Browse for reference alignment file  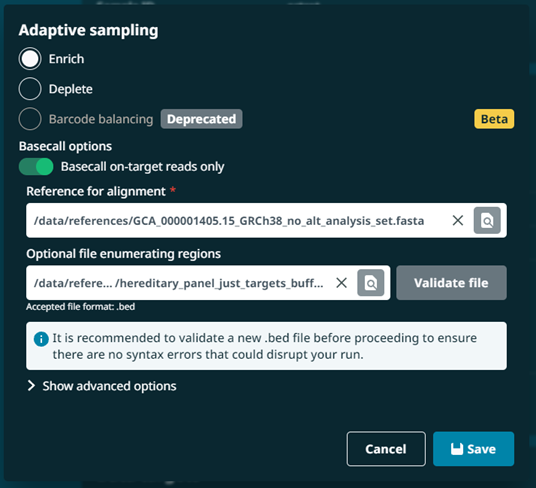pos(487,220)
